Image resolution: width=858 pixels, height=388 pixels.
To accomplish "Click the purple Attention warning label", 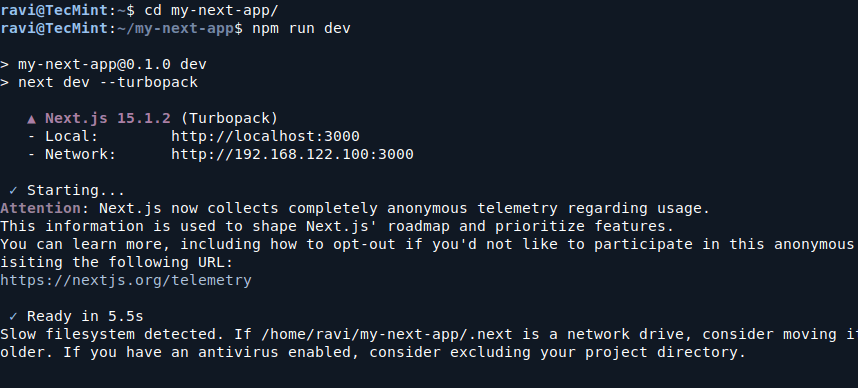I will click(40, 209).
